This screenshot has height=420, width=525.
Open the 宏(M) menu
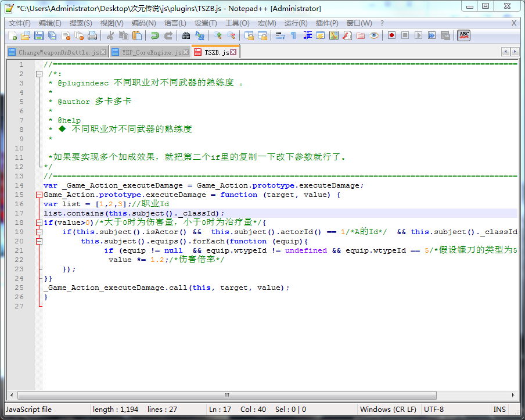tap(267, 23)
